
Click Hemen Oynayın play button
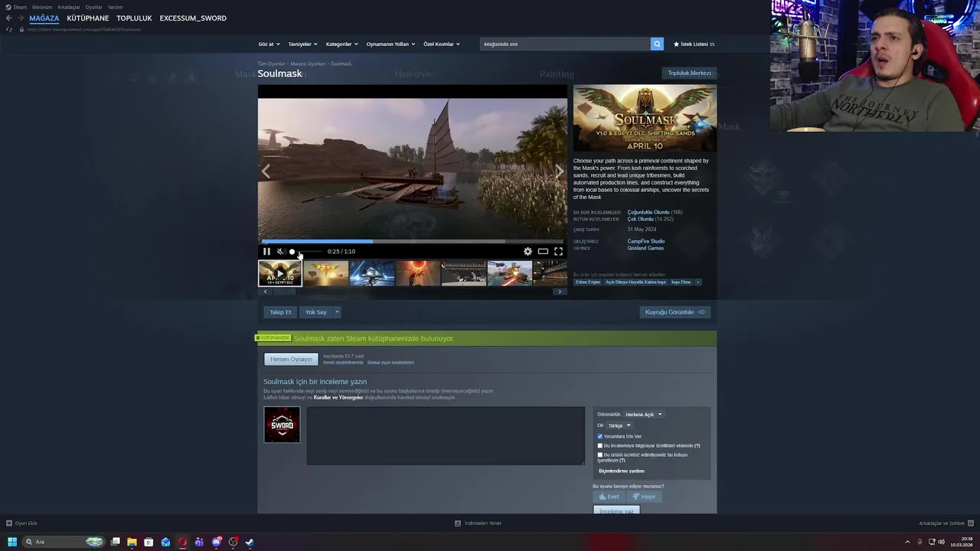(291, 359)
